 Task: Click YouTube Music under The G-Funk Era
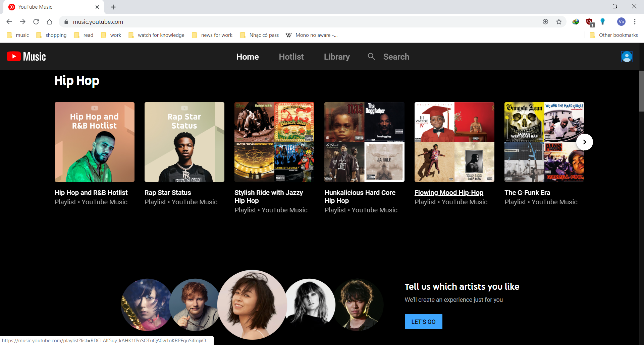554,202
